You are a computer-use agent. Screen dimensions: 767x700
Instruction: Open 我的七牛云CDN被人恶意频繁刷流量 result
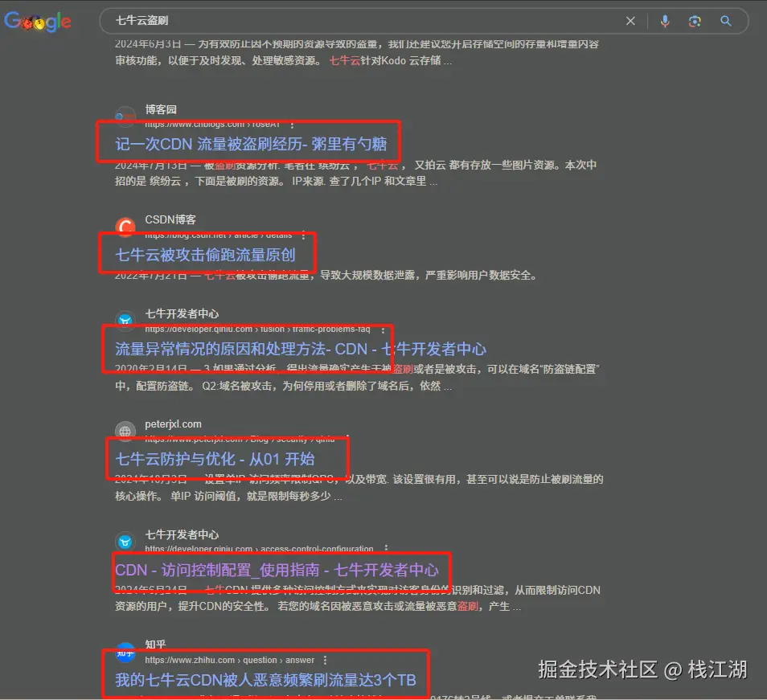(x=265, y=680)
